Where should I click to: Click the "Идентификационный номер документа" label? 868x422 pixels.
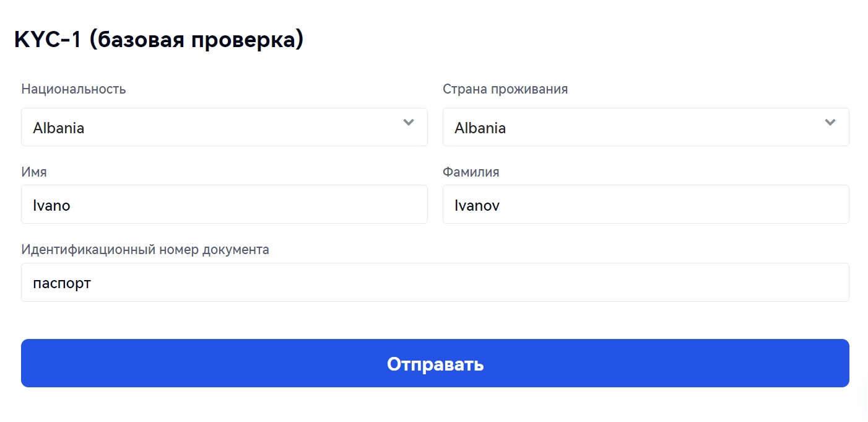(145, 249)
